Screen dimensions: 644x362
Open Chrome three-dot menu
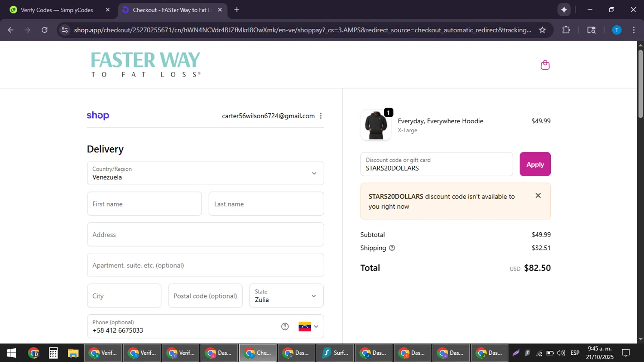pyautogui.click(x=634, y=30)
